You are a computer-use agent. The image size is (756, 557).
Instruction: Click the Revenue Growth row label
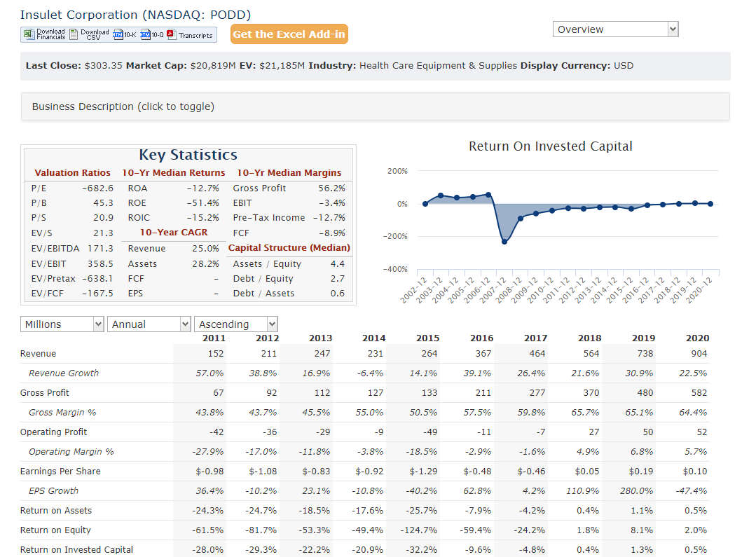point(64,373)
